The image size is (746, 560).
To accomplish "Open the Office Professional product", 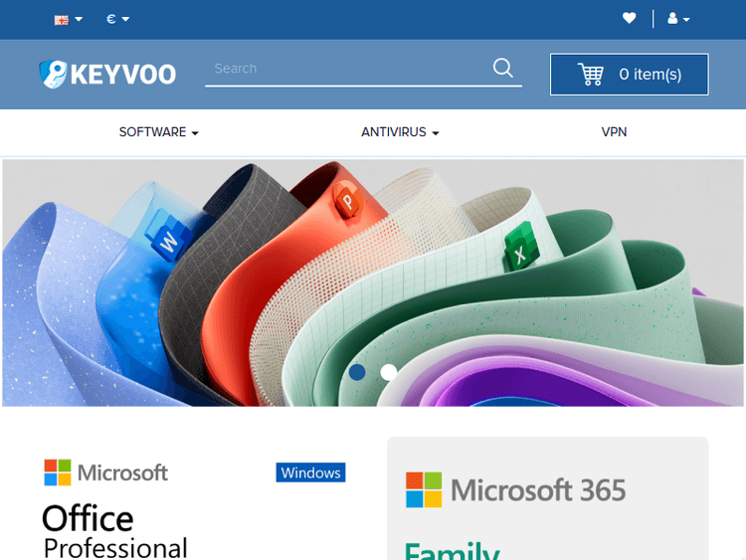I will (114, 531).
